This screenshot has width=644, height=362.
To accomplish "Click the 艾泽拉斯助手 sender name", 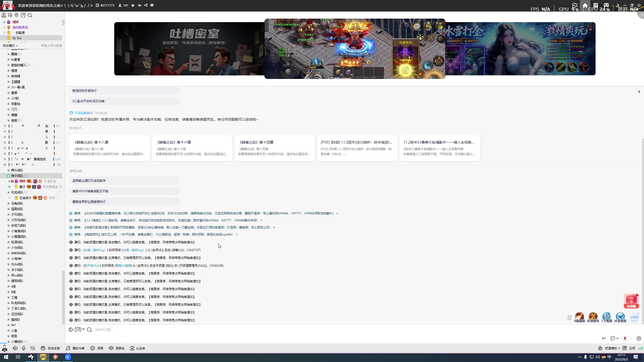I will click(x=84, y=113).
